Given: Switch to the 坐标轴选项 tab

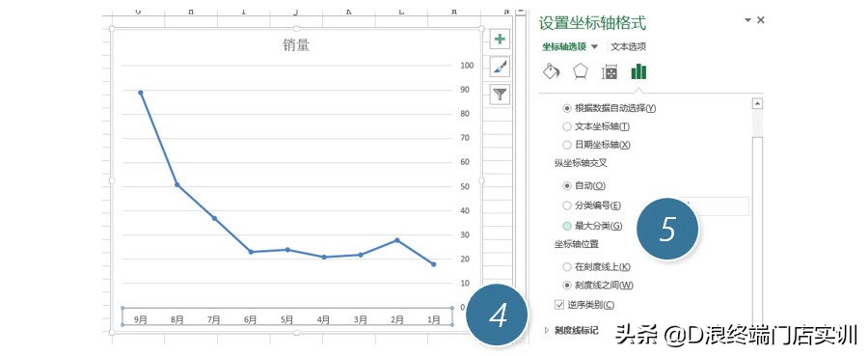Looking at the screenshot, I should point(564,47).
